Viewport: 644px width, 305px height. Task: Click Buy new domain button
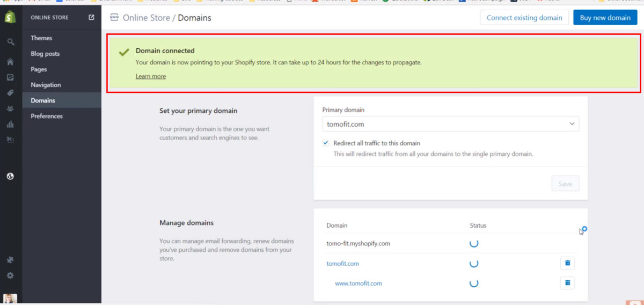pyautogui.click(x=605, y=18)
